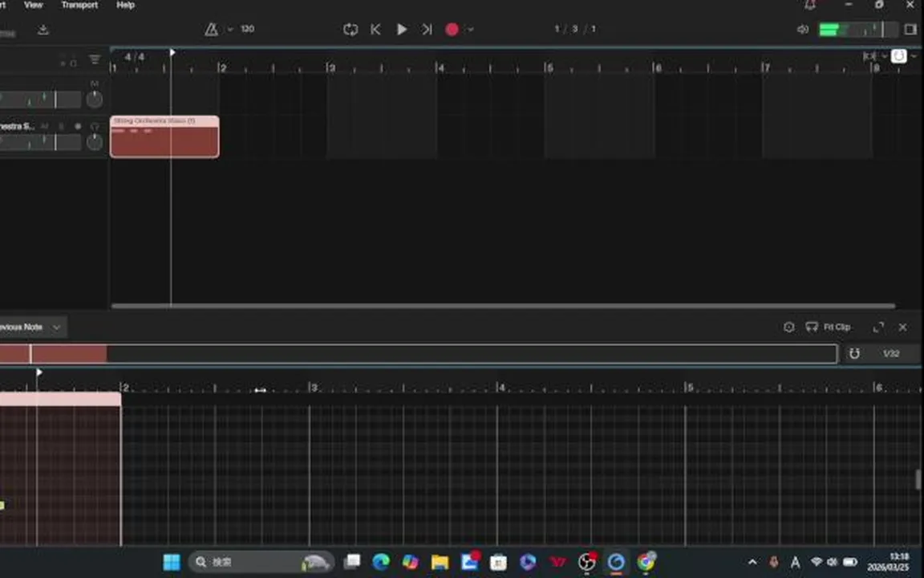Solo the String Orchestra track
The image size is (924, 578).
coord(61,126)
